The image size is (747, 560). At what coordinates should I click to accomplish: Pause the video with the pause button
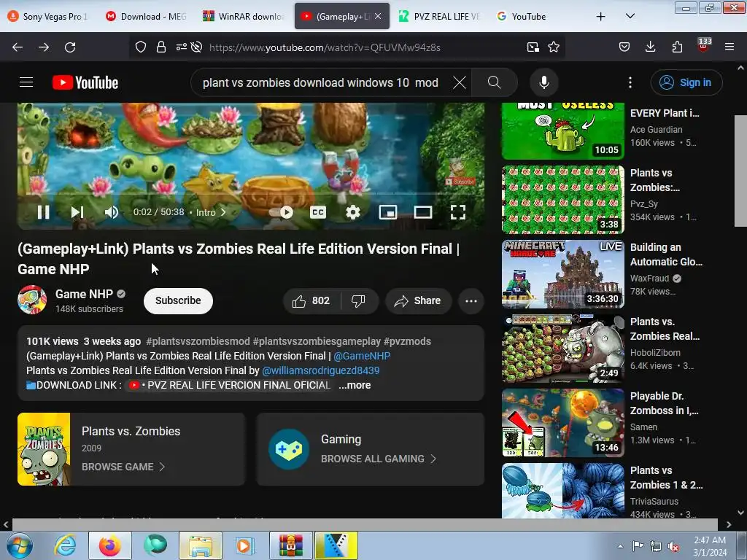click(43, 212)
